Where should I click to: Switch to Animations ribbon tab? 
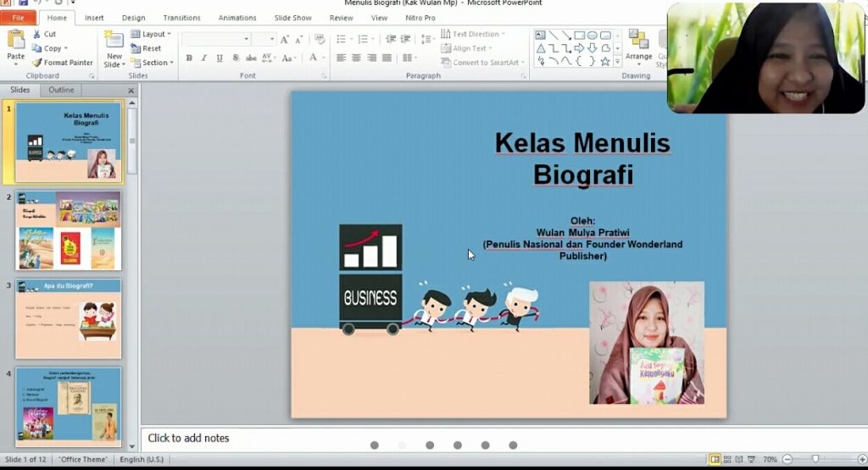[237, 18]
